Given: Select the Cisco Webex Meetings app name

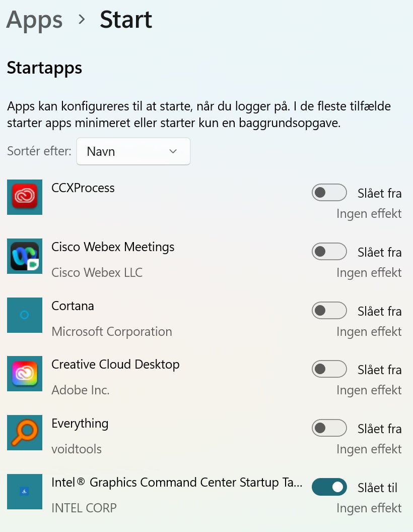Looking at the screenshot, I should (113, 247).
